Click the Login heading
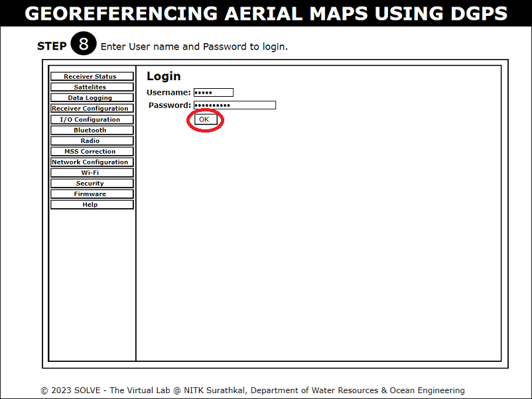 point(164,76)
